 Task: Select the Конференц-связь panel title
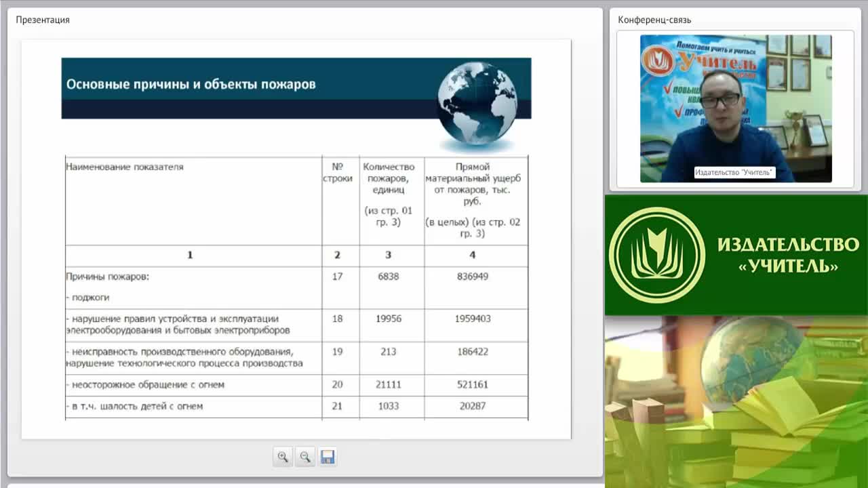(x=654, y=20)
